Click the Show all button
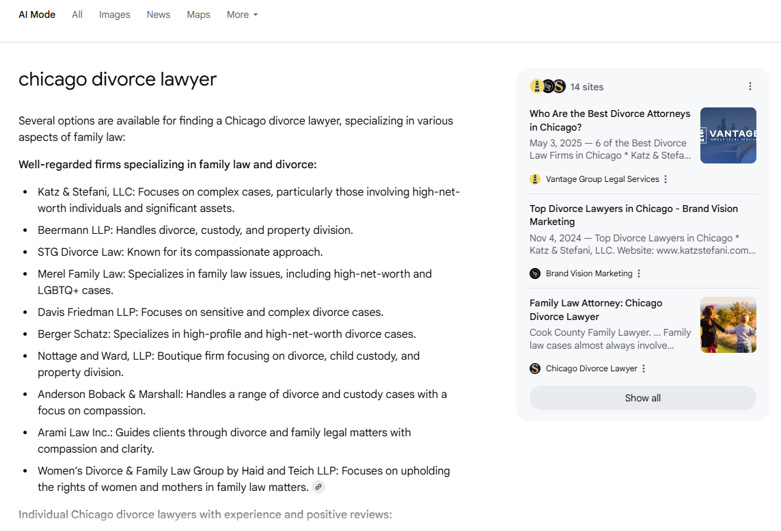Image resolution: width=781 pixels, height=531 pixels. 643,398
